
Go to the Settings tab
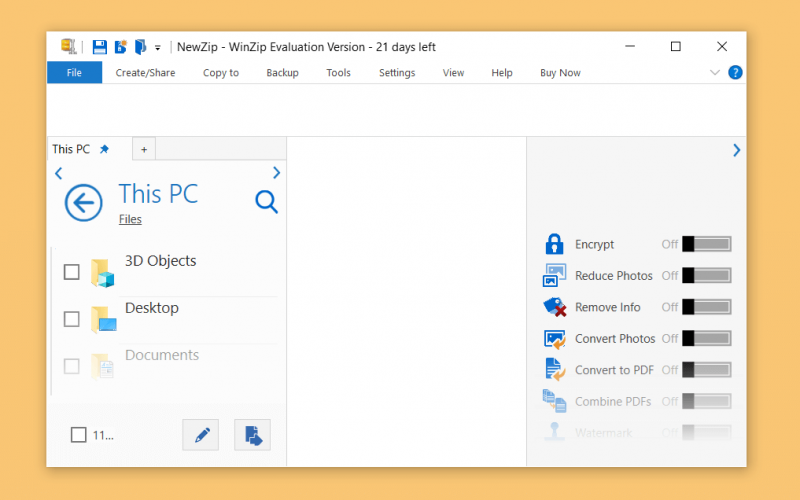pos(397,72)
